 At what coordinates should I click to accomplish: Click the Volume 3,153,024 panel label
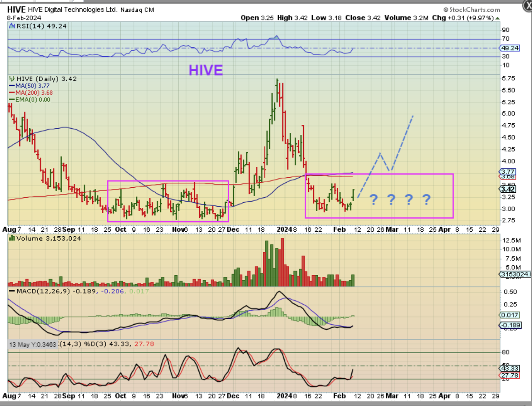tap(49, 238)
